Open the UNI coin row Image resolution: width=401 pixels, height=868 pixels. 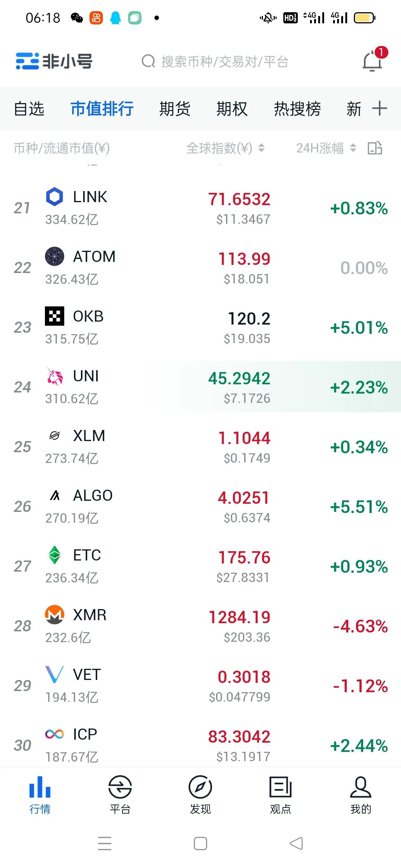click(x=200, y=387)
